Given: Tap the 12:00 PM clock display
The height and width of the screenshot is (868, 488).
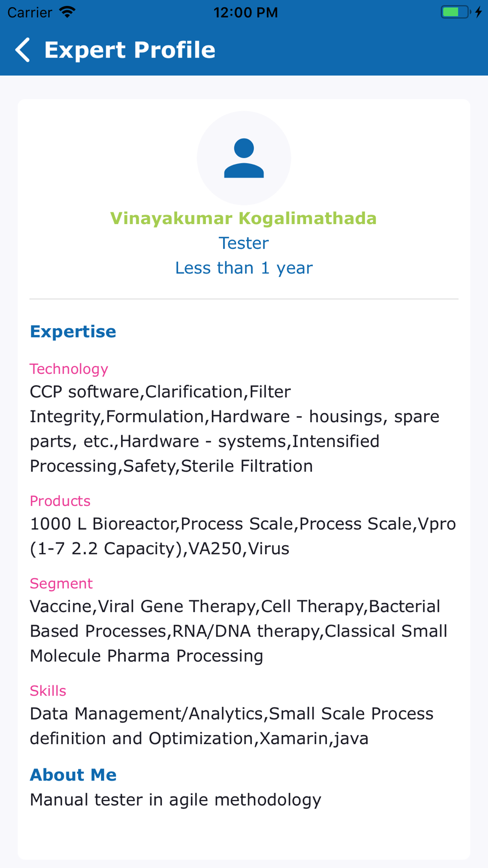Looking at the screenshot, I should point(246,12).
